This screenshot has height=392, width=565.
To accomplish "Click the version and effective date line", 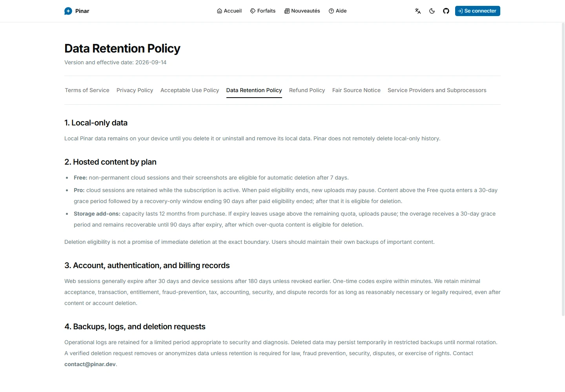I will (115, 62).
